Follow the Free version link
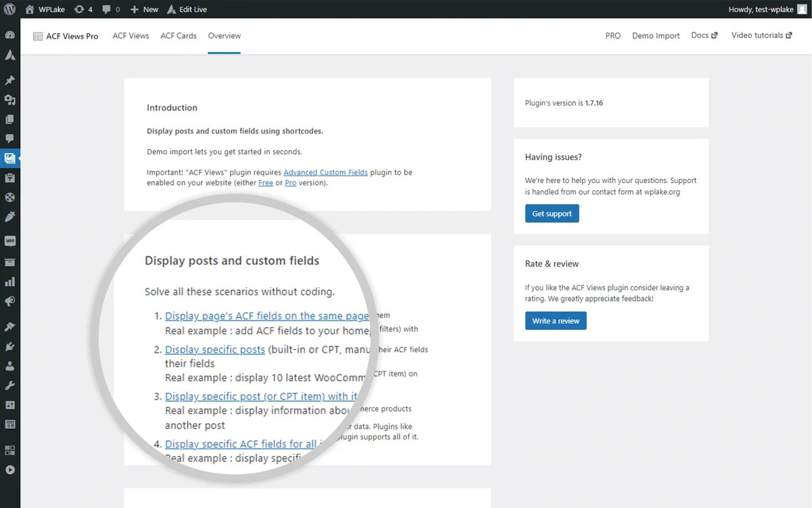The height and width of the screenshot is (508, 812). click(266, 183)
